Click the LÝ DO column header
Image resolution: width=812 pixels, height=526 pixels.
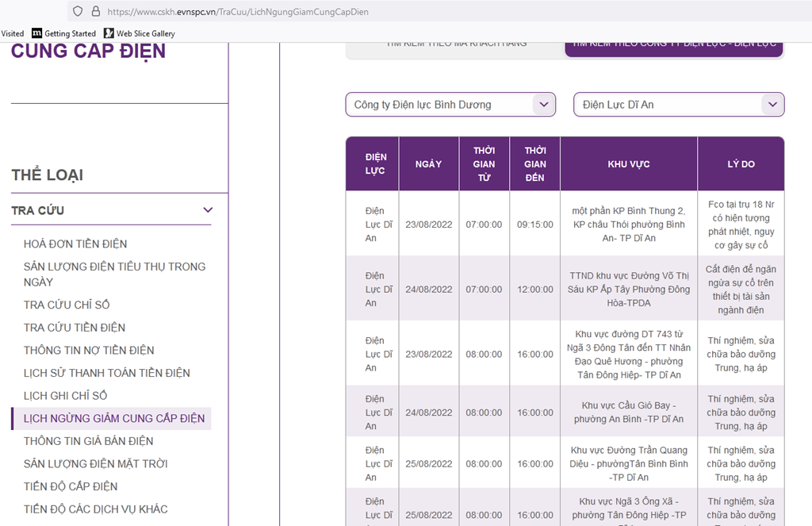tap(741, 163)
